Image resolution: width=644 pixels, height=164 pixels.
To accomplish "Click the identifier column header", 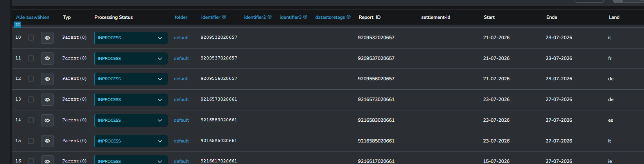I will [x=211, y=17].
